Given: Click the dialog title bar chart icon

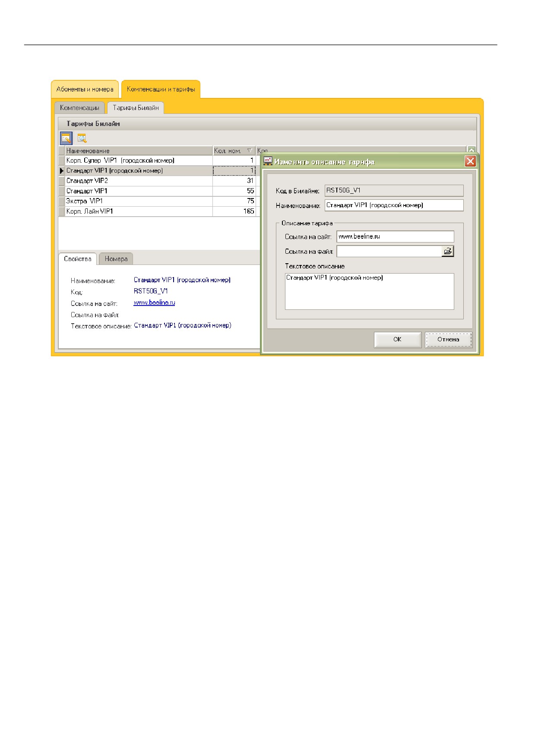Looking at the screenshot, I should tap(268, 161).
